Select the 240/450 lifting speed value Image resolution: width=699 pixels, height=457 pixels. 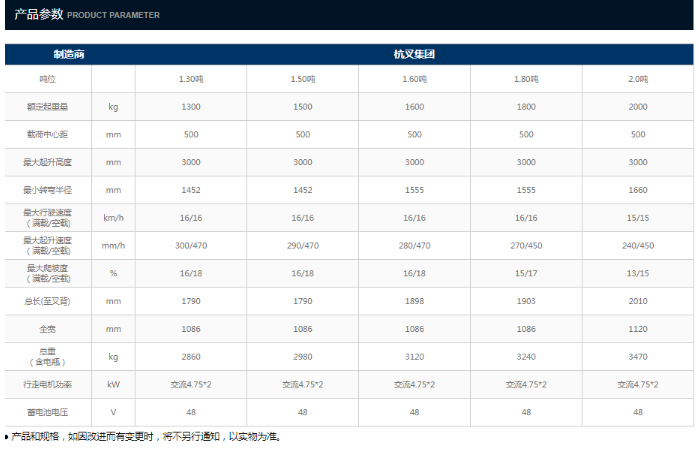[637, 245]
